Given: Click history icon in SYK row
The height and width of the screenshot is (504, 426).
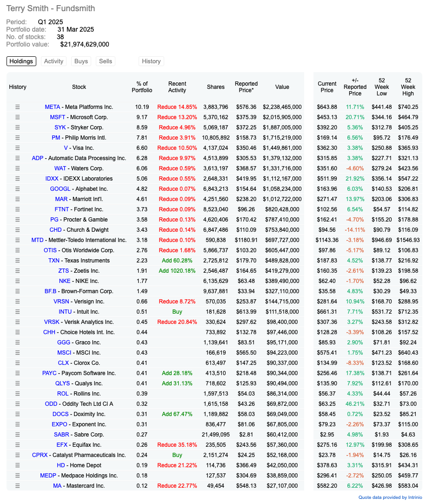Looking at the screenshot, I should click(x=17, y=128).
